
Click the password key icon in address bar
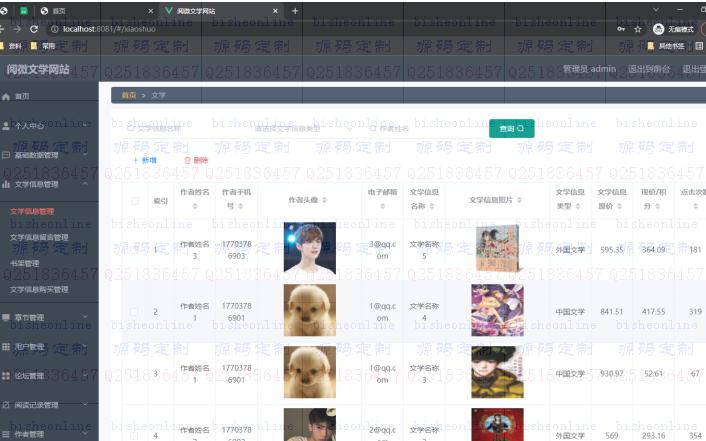(621, 29)
